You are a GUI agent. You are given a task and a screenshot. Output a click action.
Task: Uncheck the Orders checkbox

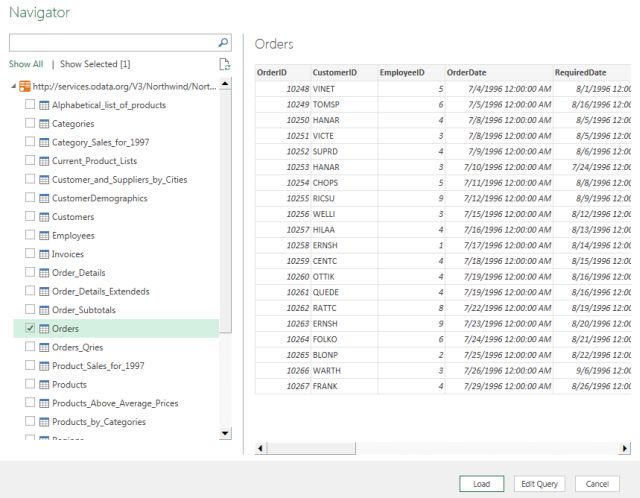click(x=29, y=328)
